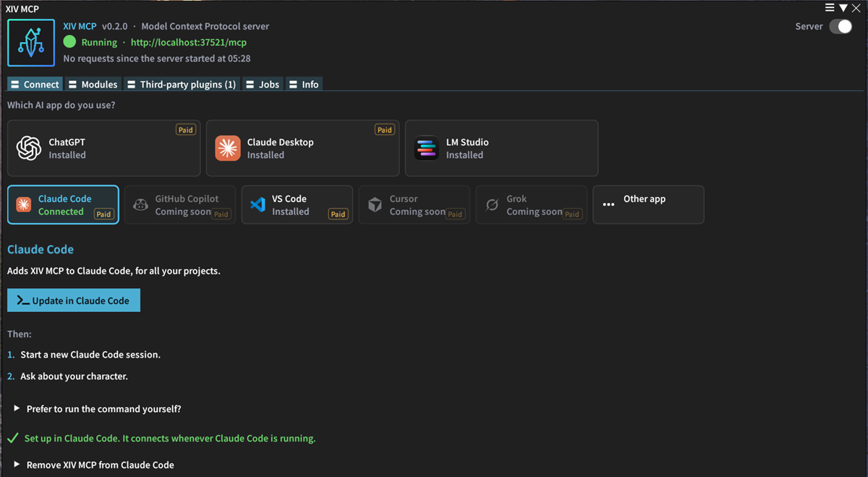
Task: Click the XIV MCP title bar text
Action: [x=22, y=9]
